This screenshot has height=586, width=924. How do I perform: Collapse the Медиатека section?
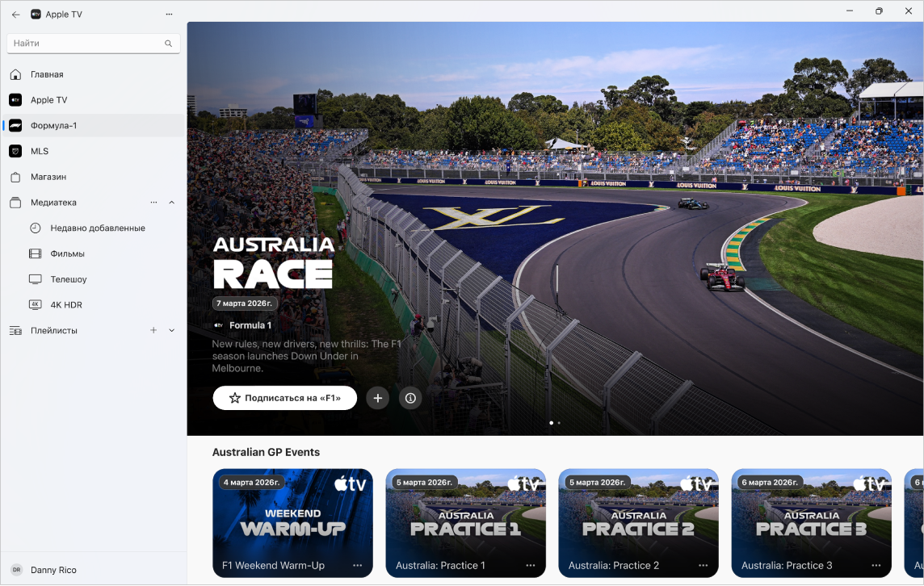click(x=171, y=203)
